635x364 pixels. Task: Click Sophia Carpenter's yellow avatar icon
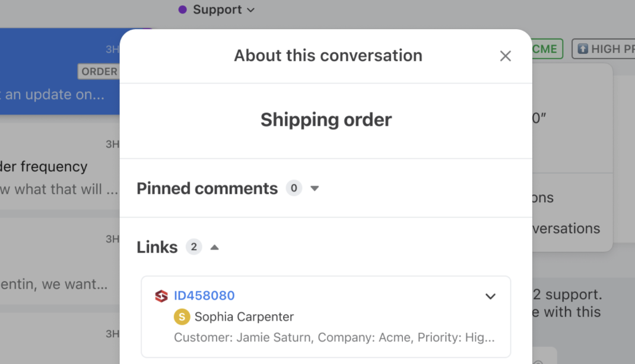coord(182,317)
